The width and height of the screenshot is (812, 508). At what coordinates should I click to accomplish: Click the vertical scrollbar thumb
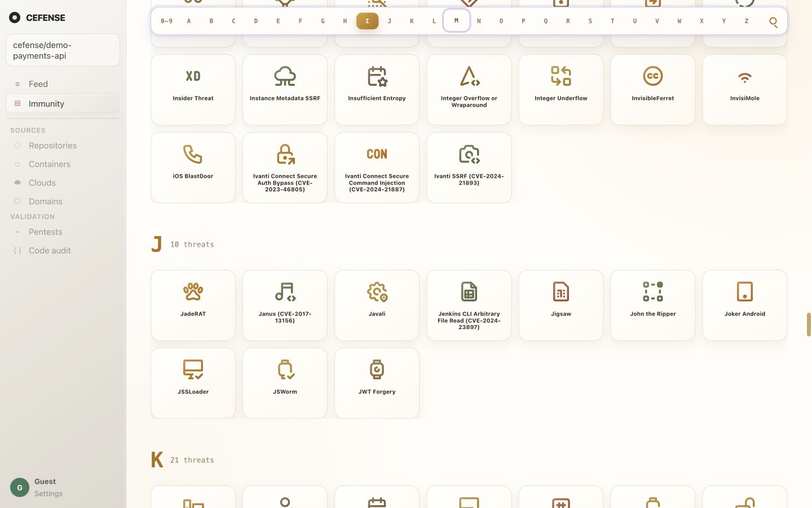[x=809, y=325]
